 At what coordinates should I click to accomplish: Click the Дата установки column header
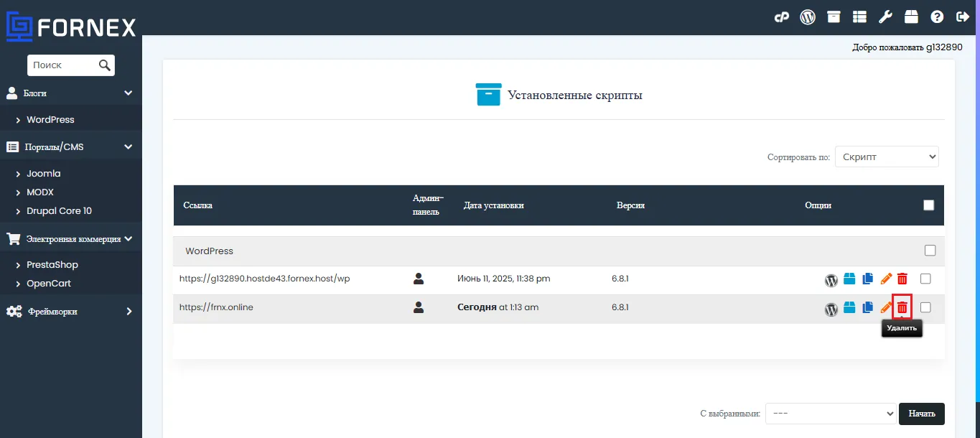coord(494,205)
